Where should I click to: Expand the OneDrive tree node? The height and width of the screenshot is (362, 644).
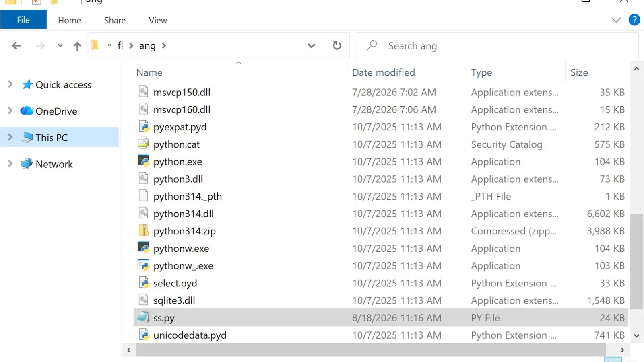tap(10, 111)
